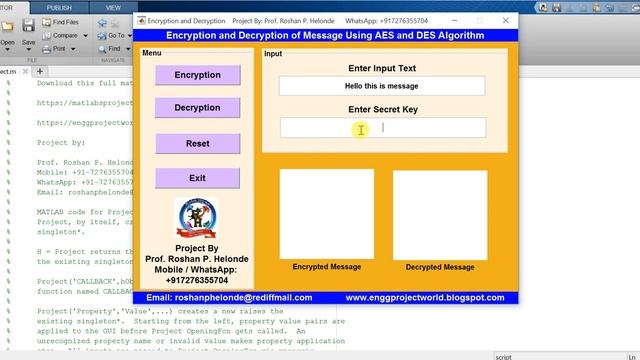Click the Exit button in Menu panel
640x360 pixels.
tap(198, 178)
